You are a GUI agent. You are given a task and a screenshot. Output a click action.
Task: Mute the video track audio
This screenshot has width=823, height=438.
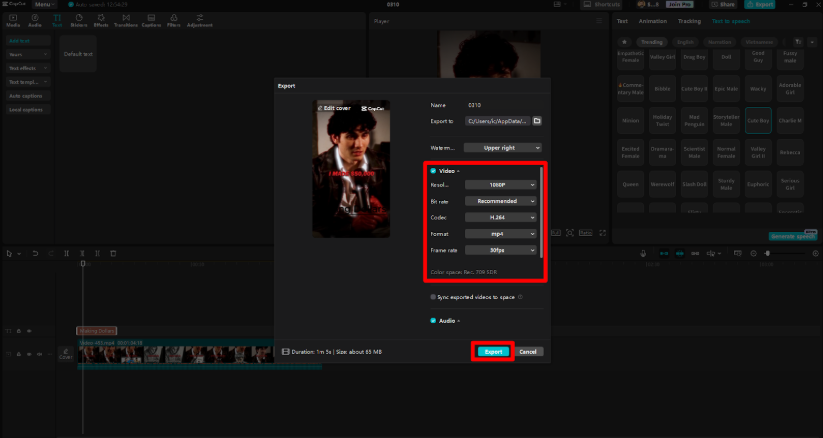[x=39, y=354]
